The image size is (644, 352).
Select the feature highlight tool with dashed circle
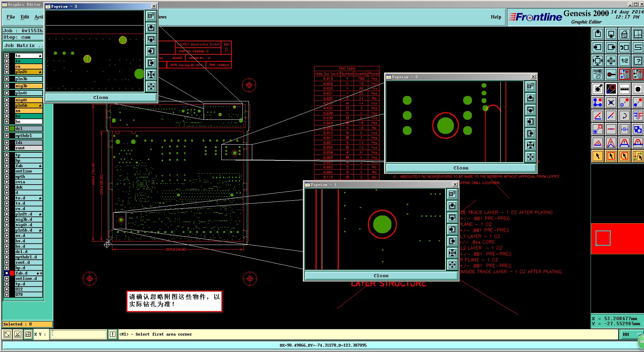point(638,89)
